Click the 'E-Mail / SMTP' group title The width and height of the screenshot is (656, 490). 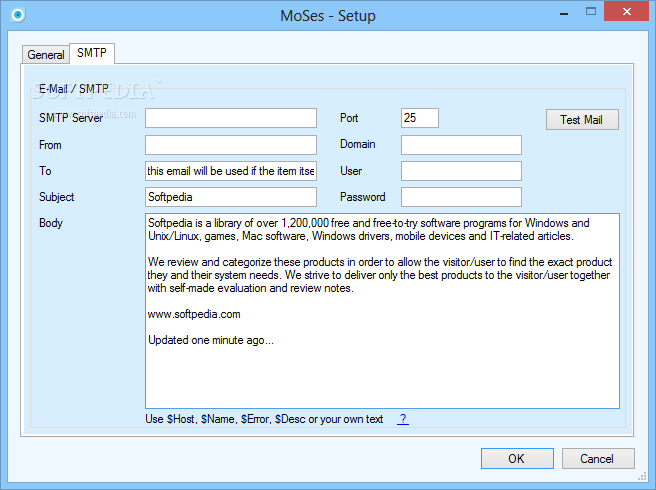click(x=74, y=89)
